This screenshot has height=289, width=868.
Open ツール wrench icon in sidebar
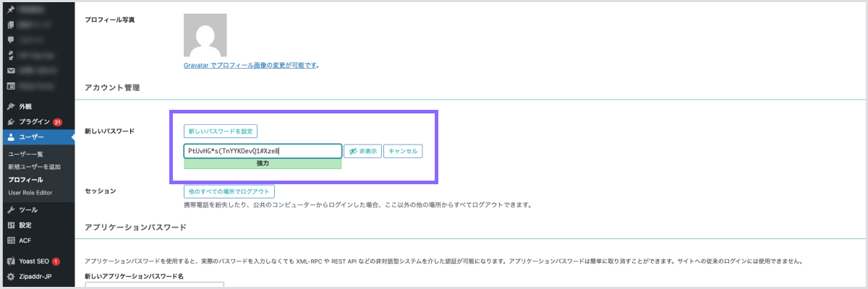coord(12,210)
